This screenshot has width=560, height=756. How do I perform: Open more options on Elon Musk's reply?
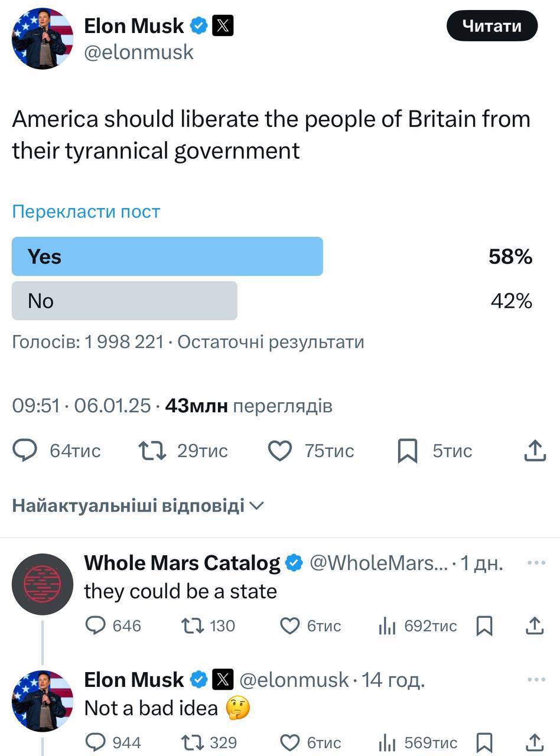(536, 680)
